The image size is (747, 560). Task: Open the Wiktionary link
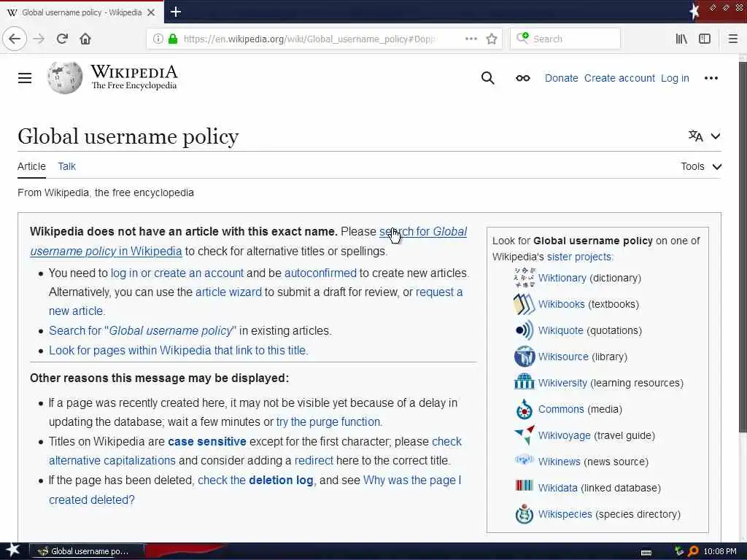click(562, 278)
